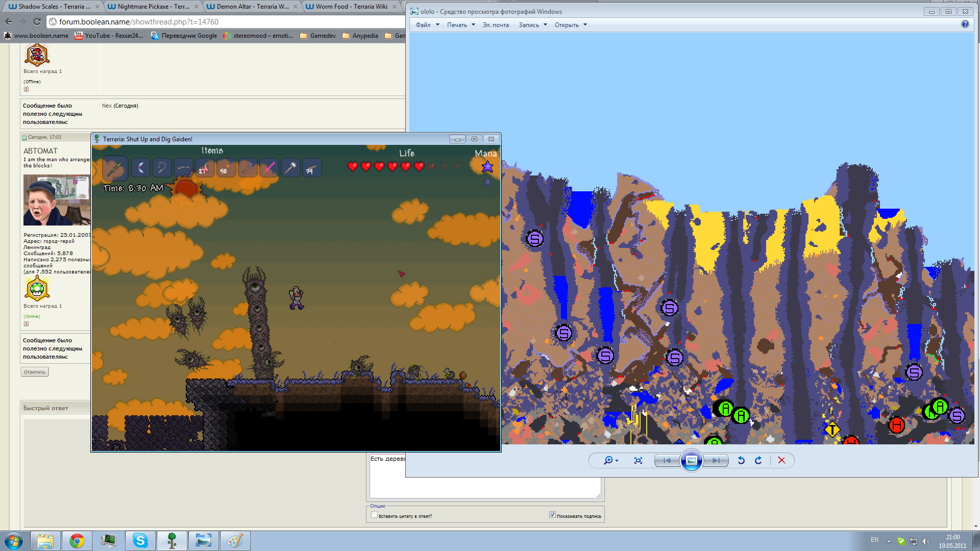980x551 pixels.
Task: Go to next photo in viewer
Action: [x=716, y=461]
